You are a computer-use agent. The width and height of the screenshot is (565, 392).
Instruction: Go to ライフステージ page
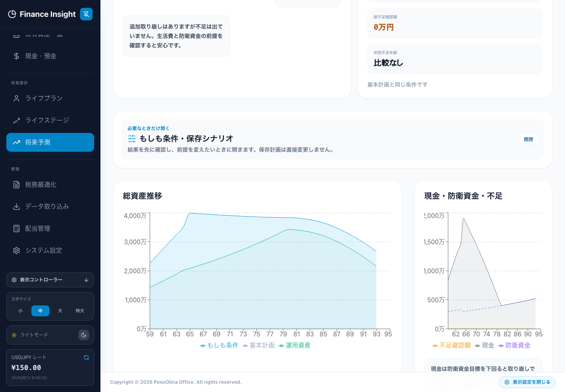[x=50, y=120]
